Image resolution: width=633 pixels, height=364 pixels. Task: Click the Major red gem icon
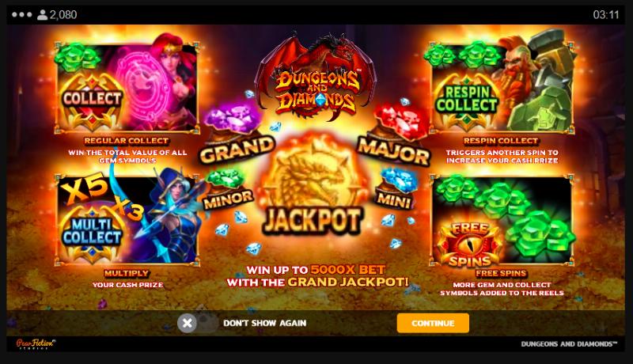(x=400, y=122)
